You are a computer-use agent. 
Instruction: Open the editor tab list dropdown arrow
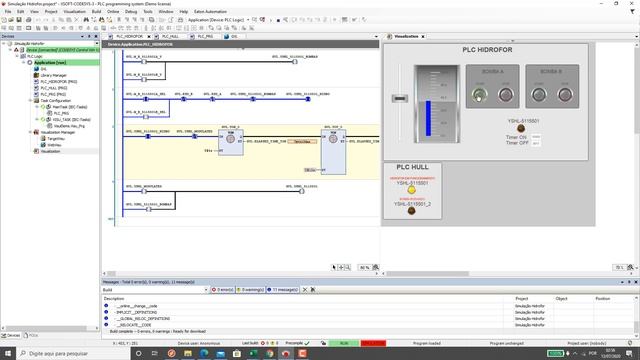coord(376,36)
